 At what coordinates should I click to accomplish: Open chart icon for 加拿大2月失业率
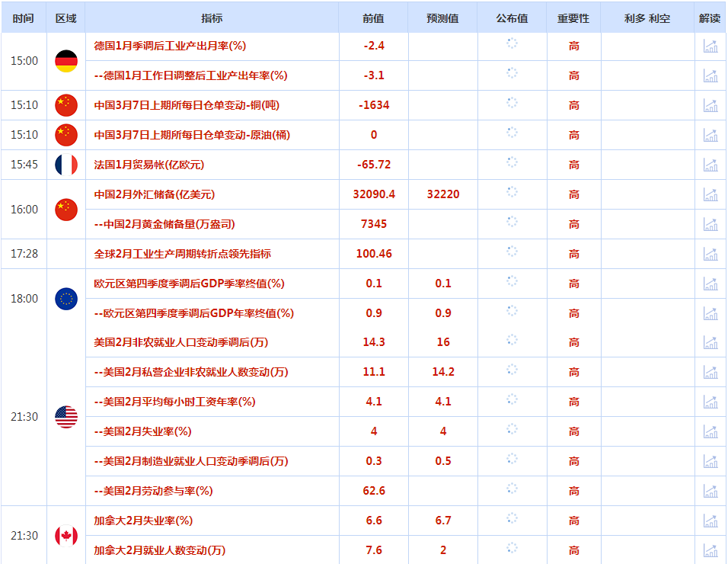pyautogui.click(x=710, y=521)
